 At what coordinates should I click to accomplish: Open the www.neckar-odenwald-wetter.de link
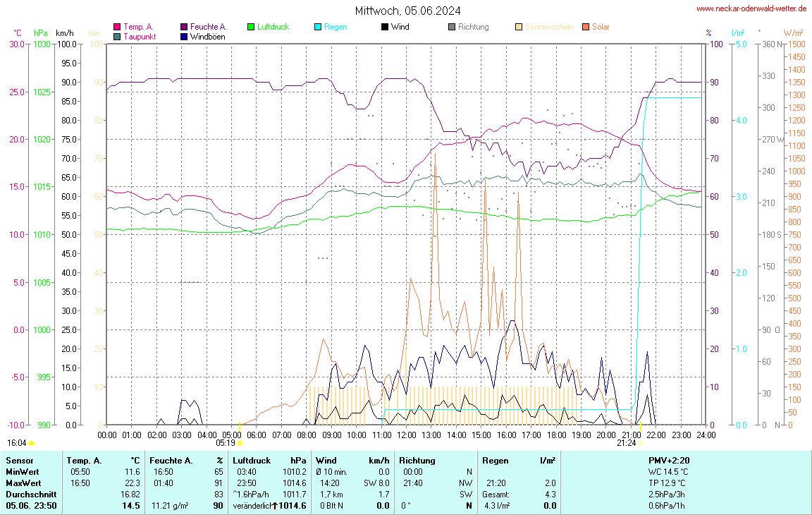(751, 8)
